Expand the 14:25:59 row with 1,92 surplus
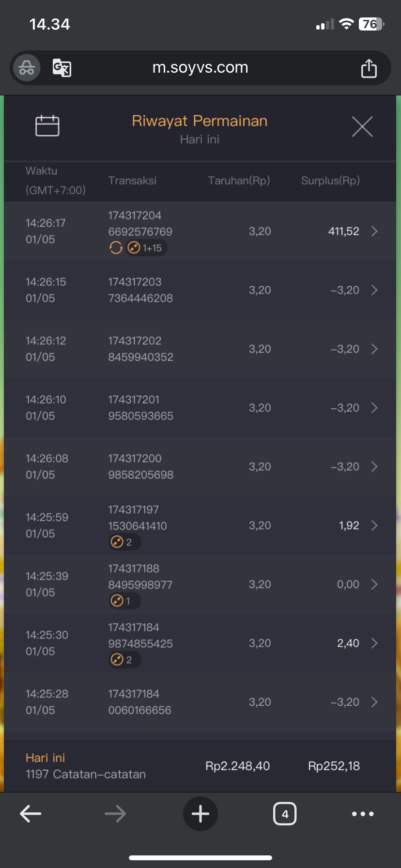 click(374, 526)
